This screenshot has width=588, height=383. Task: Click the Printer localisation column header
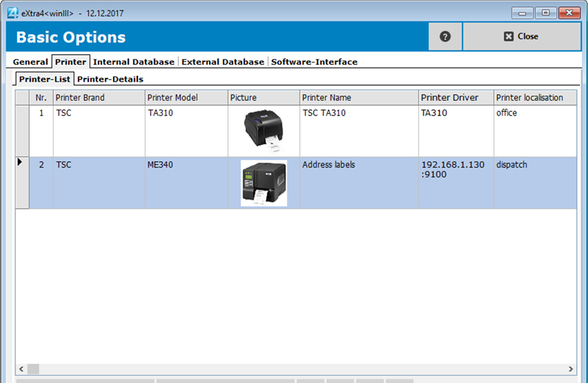click(x=534, y=97)
